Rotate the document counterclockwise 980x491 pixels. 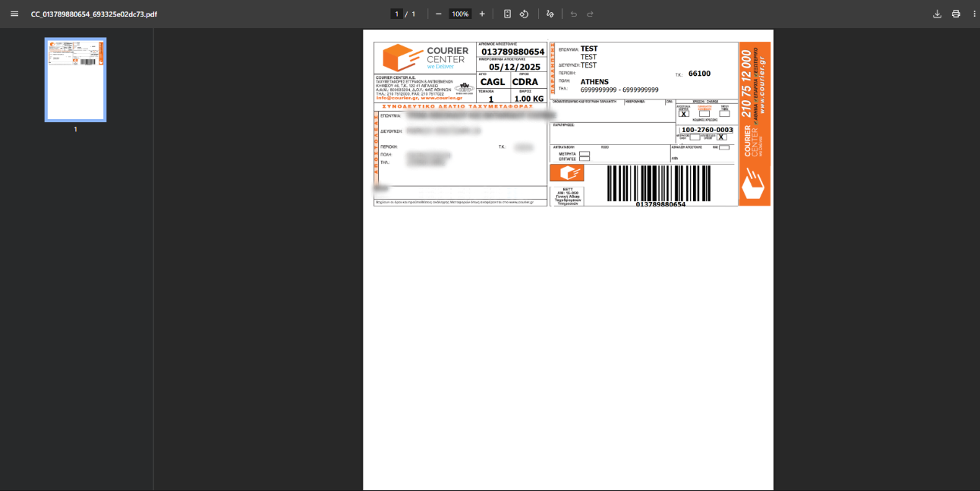[x=524, y=14]
